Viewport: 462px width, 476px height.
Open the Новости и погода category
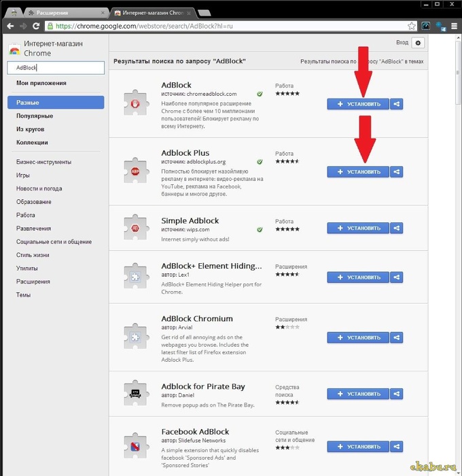tap(39, 188)
